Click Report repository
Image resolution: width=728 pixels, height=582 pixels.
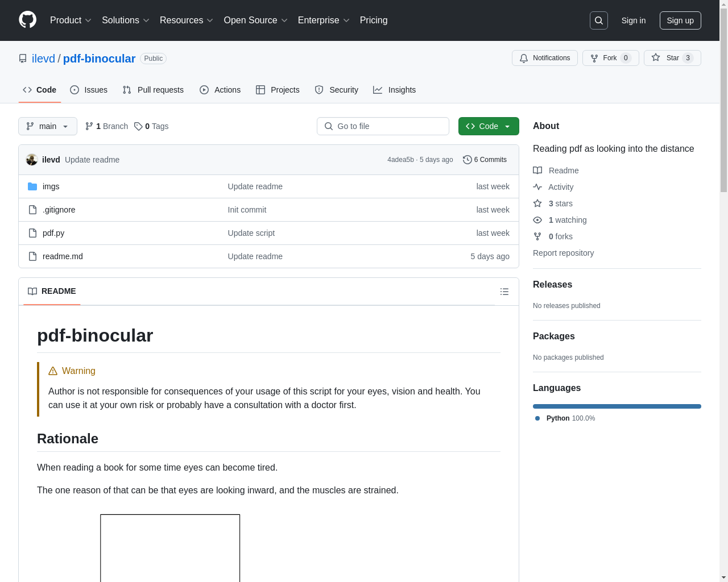point(563,253)
